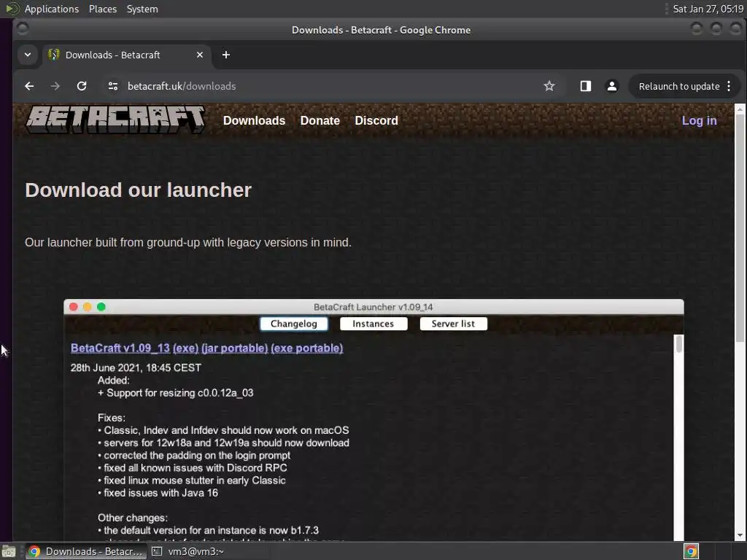This screenshot has width=747, height=560.
Task: Click '28th June 2021, 18:45 CEST' text
Action: tap(136, 367)
